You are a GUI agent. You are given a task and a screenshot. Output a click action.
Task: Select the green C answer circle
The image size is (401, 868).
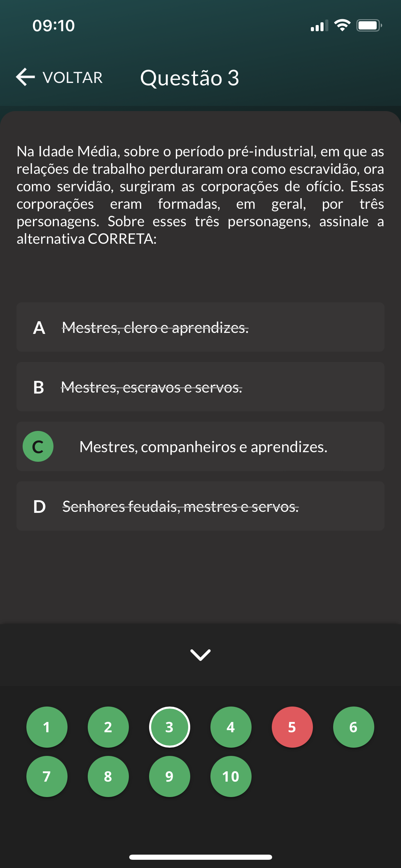pos(38,446)
